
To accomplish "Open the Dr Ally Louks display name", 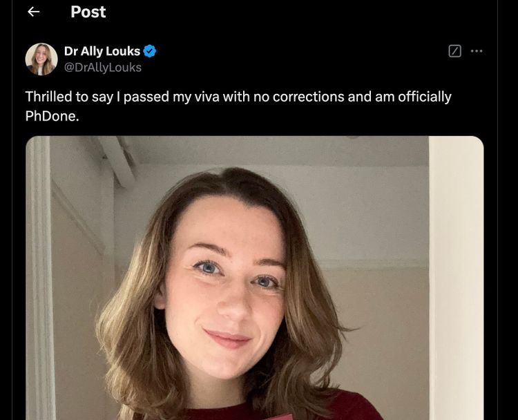I will (102, 51).
